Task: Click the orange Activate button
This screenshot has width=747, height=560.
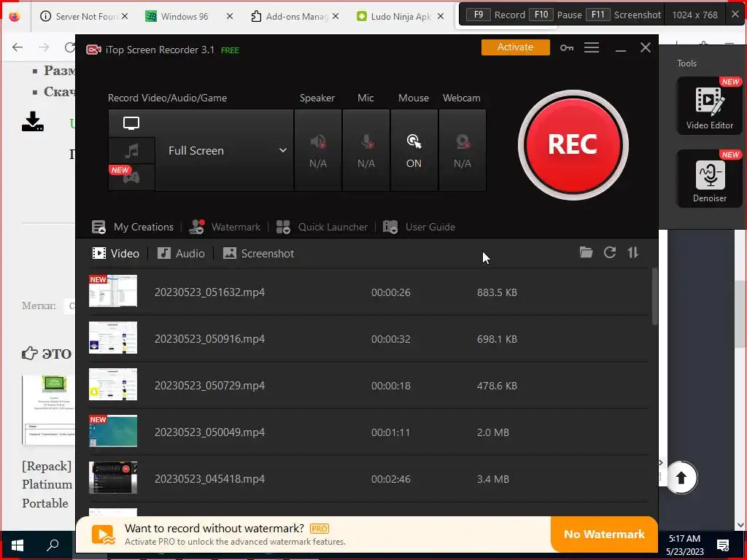Action: point(516,47)
